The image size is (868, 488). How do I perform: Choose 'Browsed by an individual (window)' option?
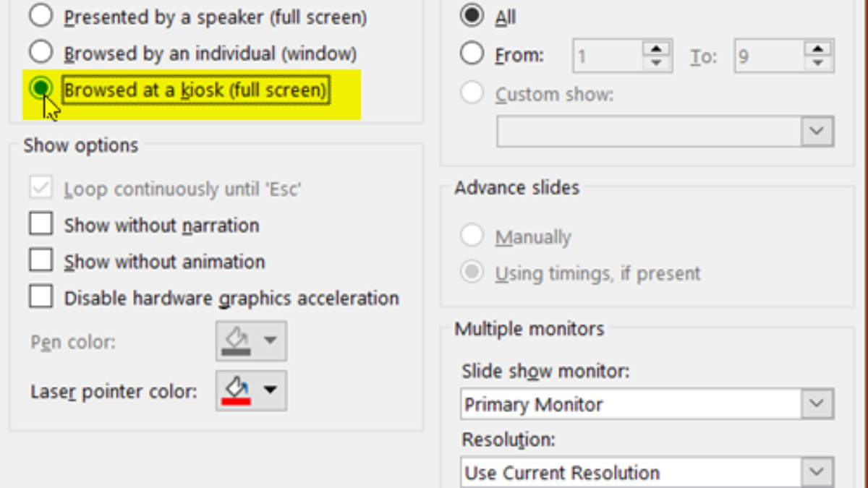coord(41,52)
